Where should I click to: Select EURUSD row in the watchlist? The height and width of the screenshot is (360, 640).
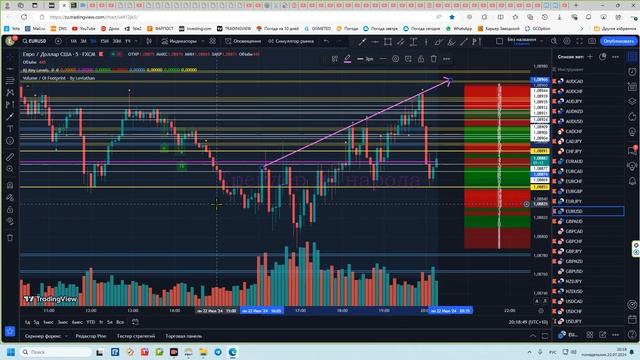click(588, 211)
